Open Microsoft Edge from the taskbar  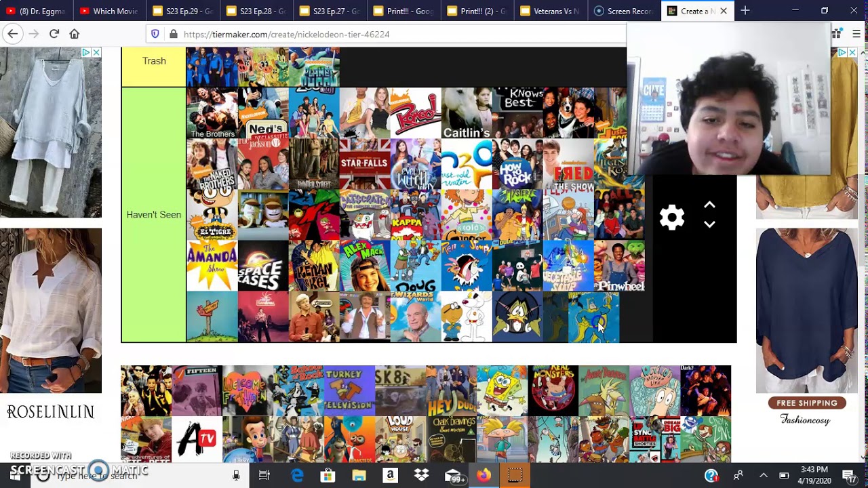tap(297, 476)
